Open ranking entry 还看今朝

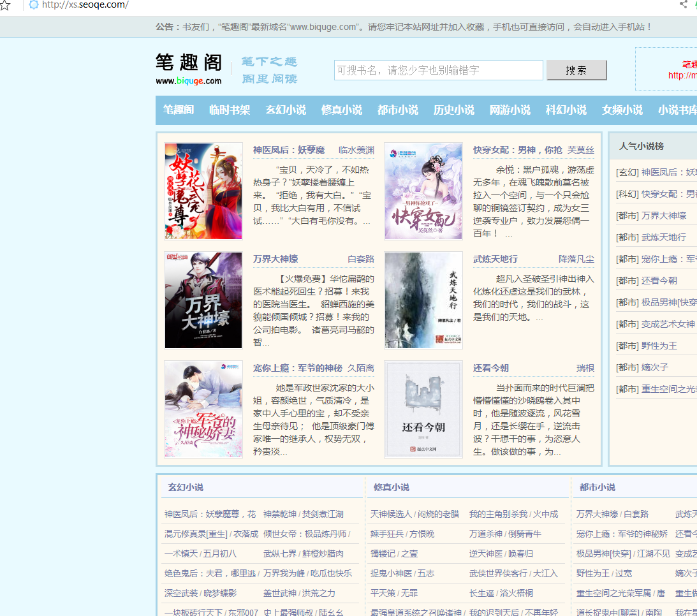point(659,281)
